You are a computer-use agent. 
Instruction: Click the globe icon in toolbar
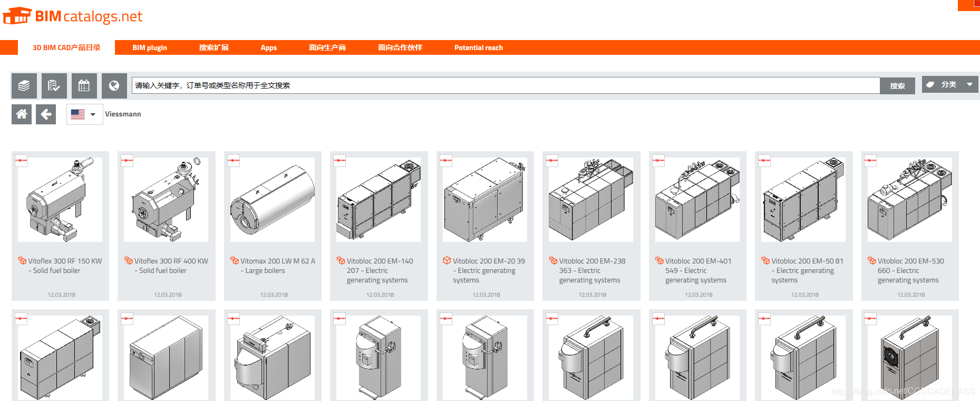point(114,86)
